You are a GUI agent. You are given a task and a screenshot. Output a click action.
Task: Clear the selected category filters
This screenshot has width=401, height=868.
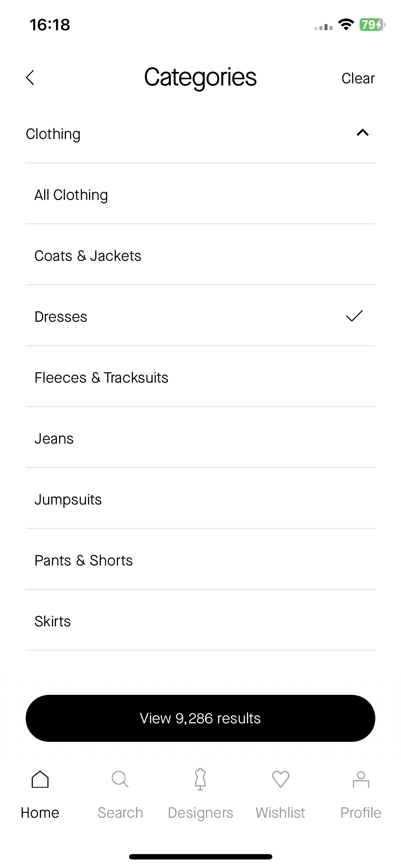(x=358, y=78)
